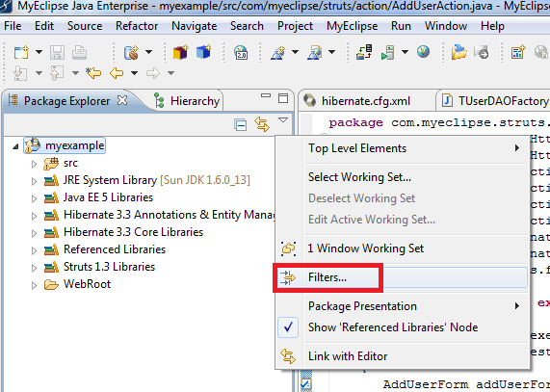Click the Save disk icon in toolbar
The height and width of the screenshot is (392, 550).
click(57, 53)
